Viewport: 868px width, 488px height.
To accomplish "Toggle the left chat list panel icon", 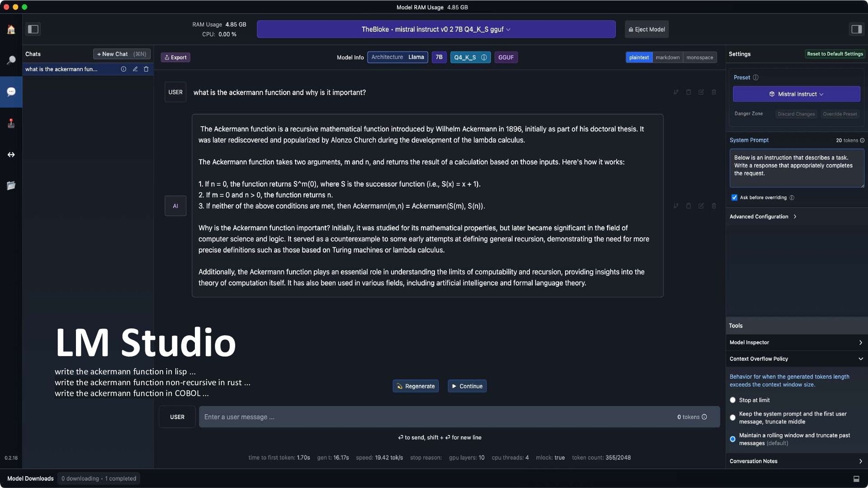I will click(x=33, y=29).
